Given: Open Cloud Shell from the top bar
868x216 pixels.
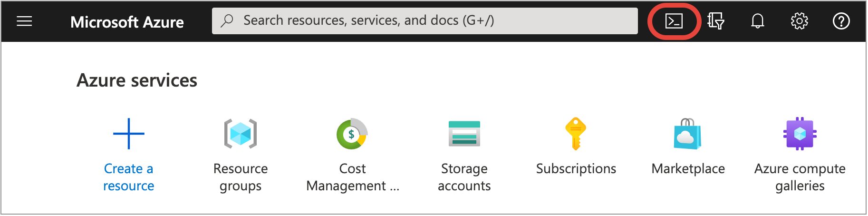Looking at the screenshot, I should pos(674,21).
